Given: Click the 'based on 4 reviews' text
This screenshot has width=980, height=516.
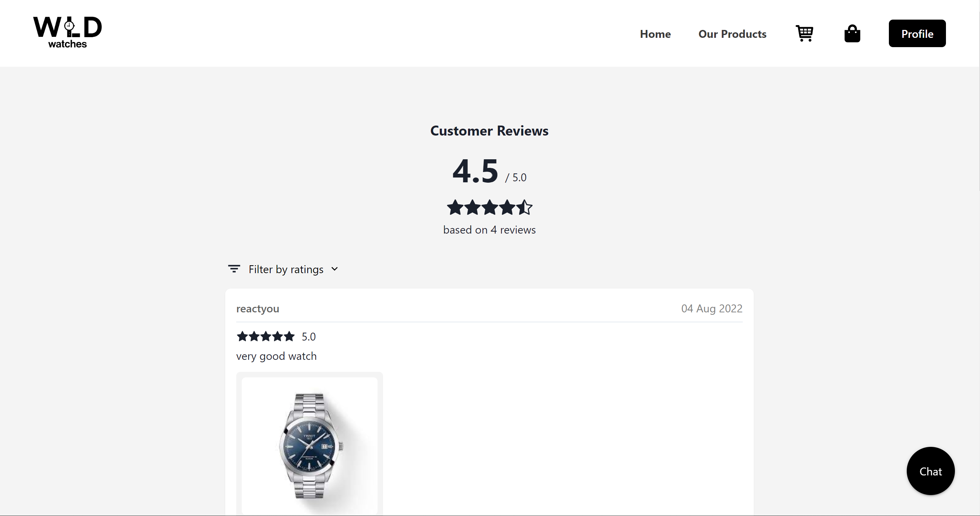Looking at the screenshot, I should click(489, 230).
